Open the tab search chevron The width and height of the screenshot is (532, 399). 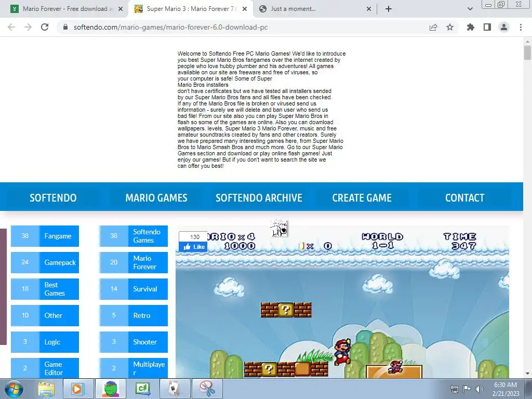[x=470, y=9]
